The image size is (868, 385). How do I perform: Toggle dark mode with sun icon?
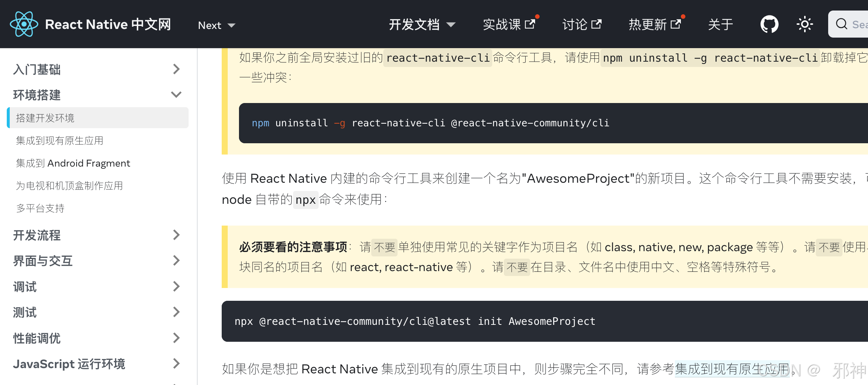[x=804, y=24]
